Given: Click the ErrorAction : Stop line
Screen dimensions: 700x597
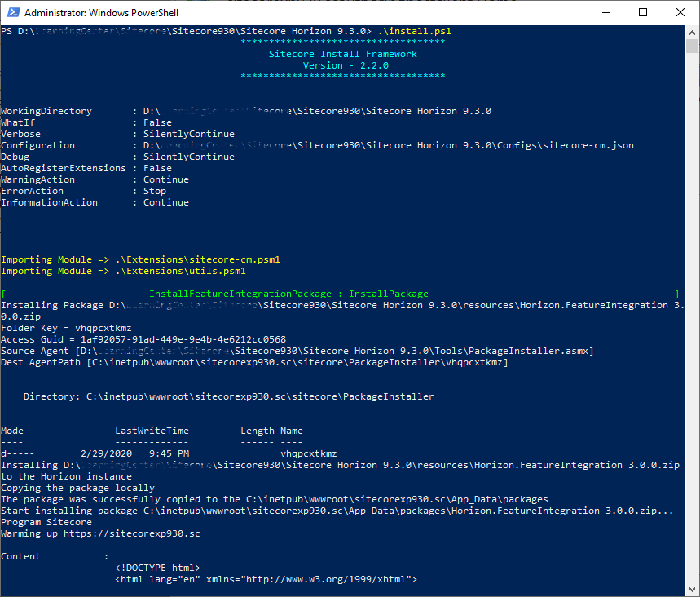Looking at the screenshot, I should point(81,190).
